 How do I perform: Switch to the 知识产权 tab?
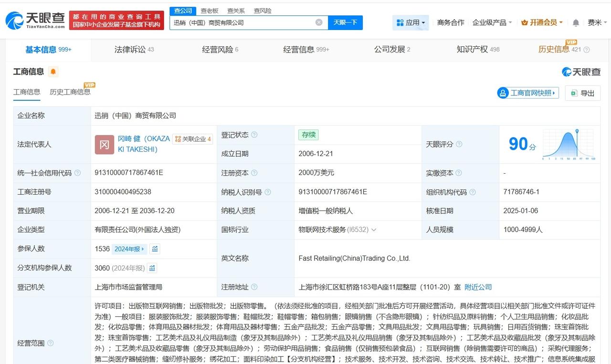(477, 49)
